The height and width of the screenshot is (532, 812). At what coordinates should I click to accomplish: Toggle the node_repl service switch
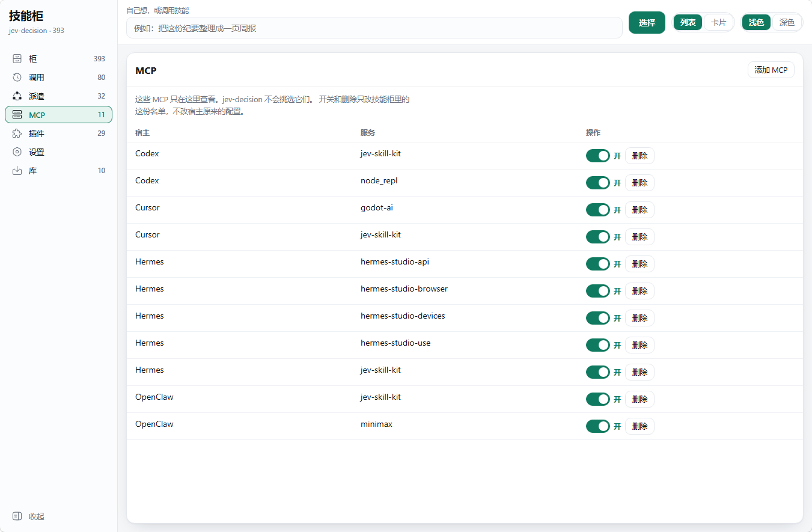pyautogui.click(x=598, y=183)
